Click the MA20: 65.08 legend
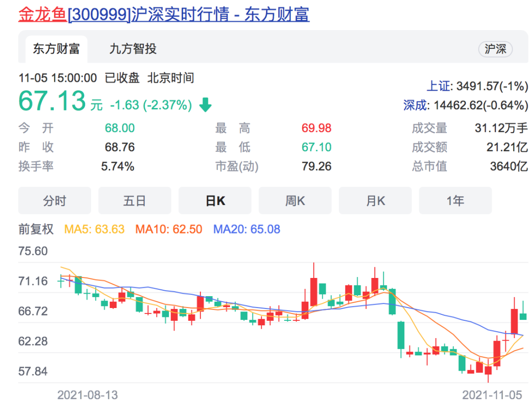Image resolution: width=532 pixels, height=411 pixels. (x=247, y=229)
